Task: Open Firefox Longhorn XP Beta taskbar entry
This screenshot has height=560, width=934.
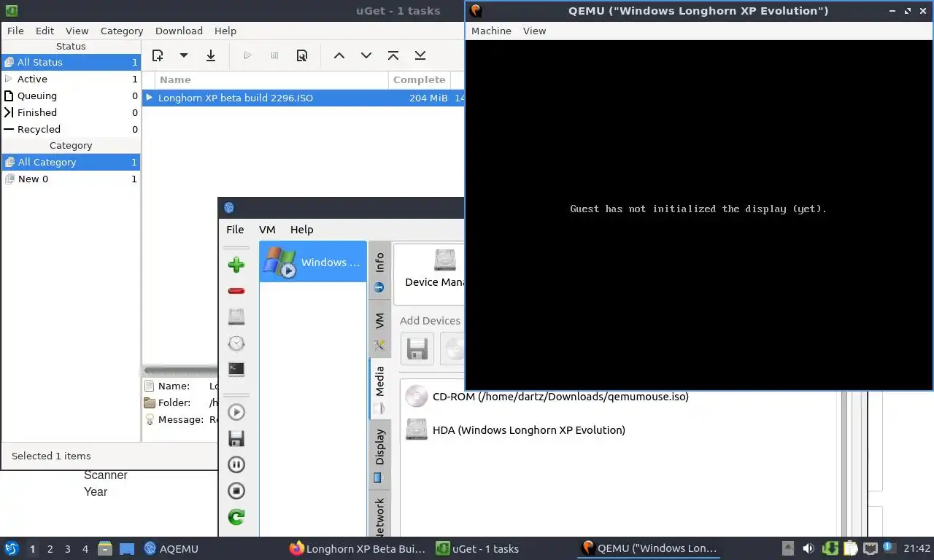Action: (x=358, y=548)
